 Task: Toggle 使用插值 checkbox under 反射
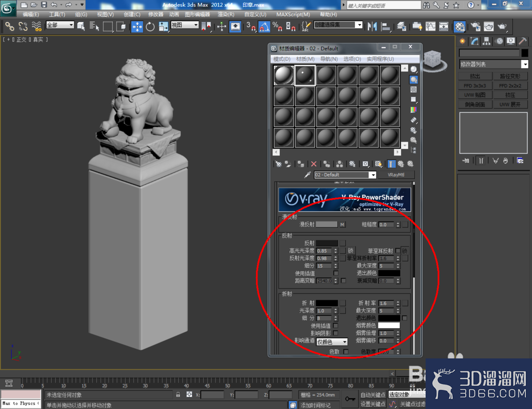[336, 273]
